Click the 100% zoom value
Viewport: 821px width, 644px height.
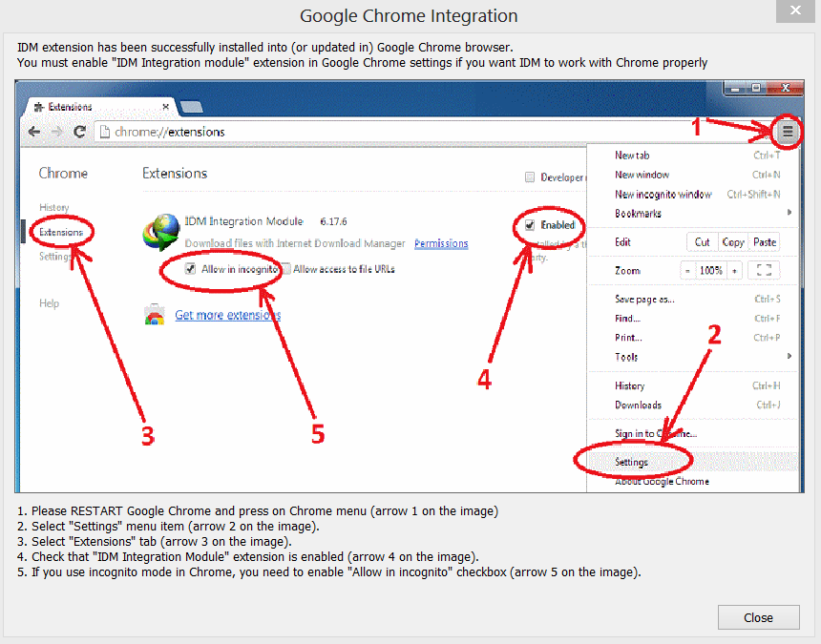pyautogui.click(x=711, y=270)
